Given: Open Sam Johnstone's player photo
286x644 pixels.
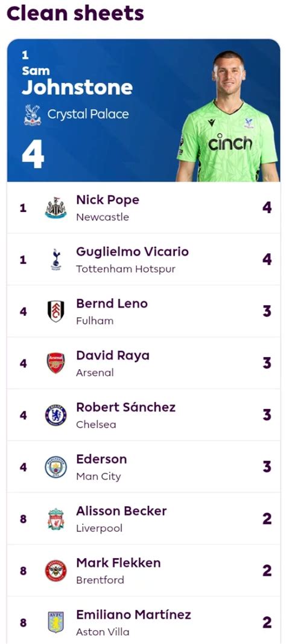Looking at the screenshot, I should click(227, 116).
